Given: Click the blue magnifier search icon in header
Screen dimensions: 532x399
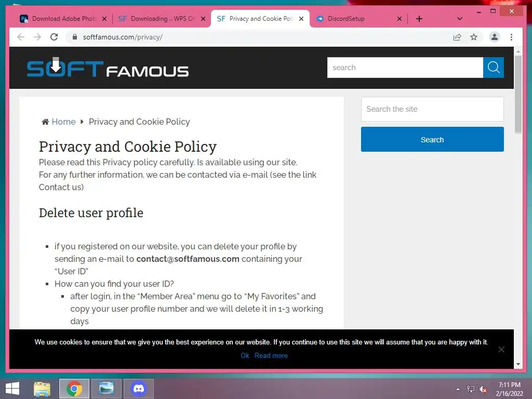Looking at the screenshot, I should [x=494, y=68].
